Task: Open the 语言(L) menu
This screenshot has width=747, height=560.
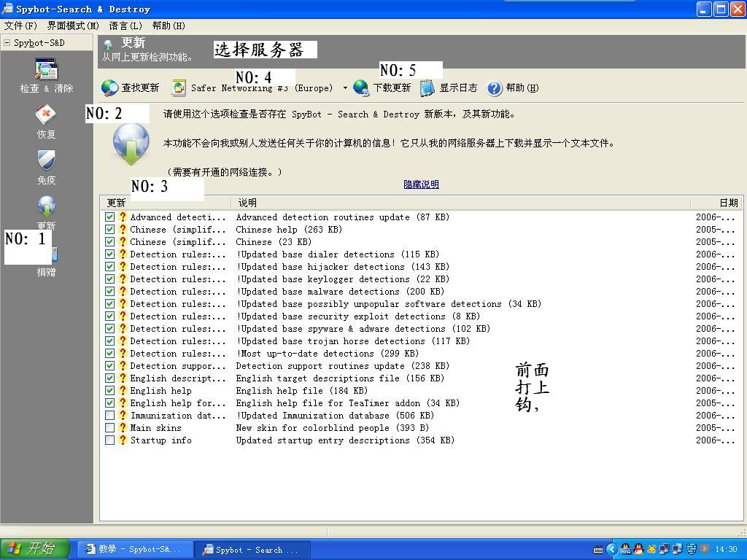Action: tap(125, 26)
